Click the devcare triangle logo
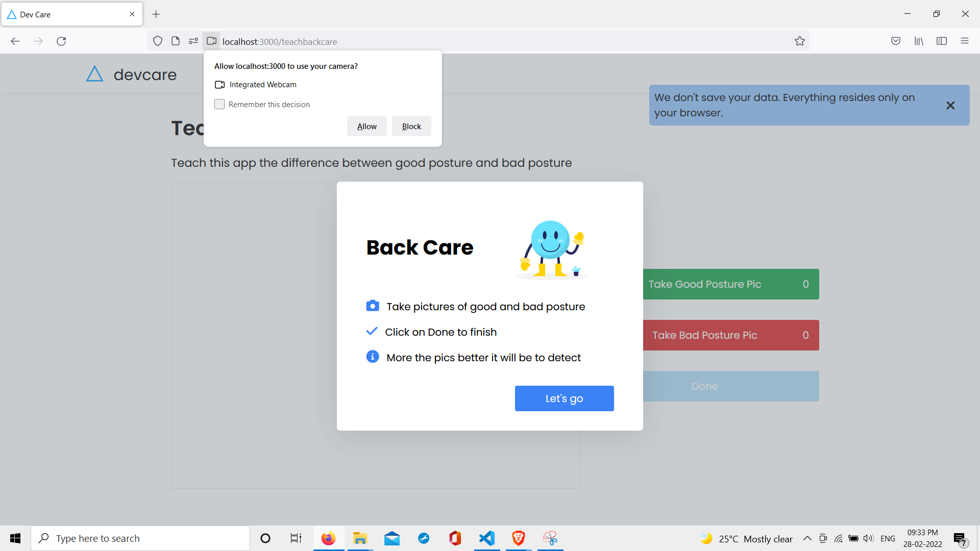 [95, 74]
